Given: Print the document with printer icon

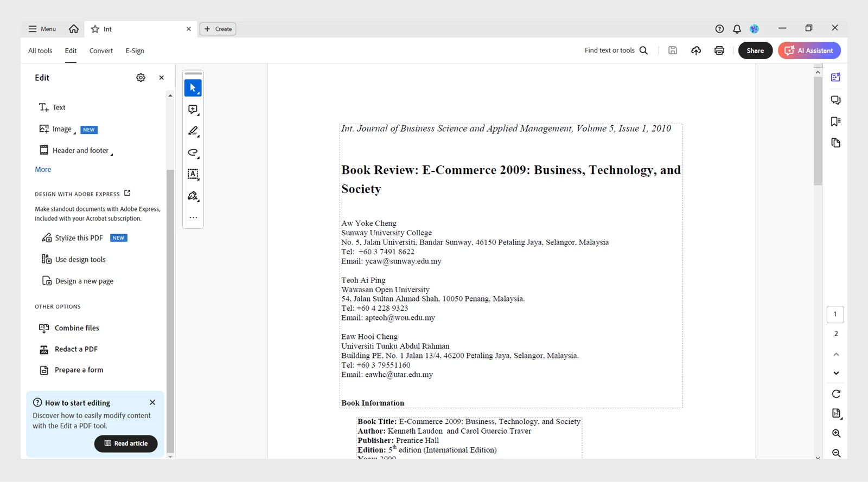Looking at the screenshot, I should coord(719,50).
